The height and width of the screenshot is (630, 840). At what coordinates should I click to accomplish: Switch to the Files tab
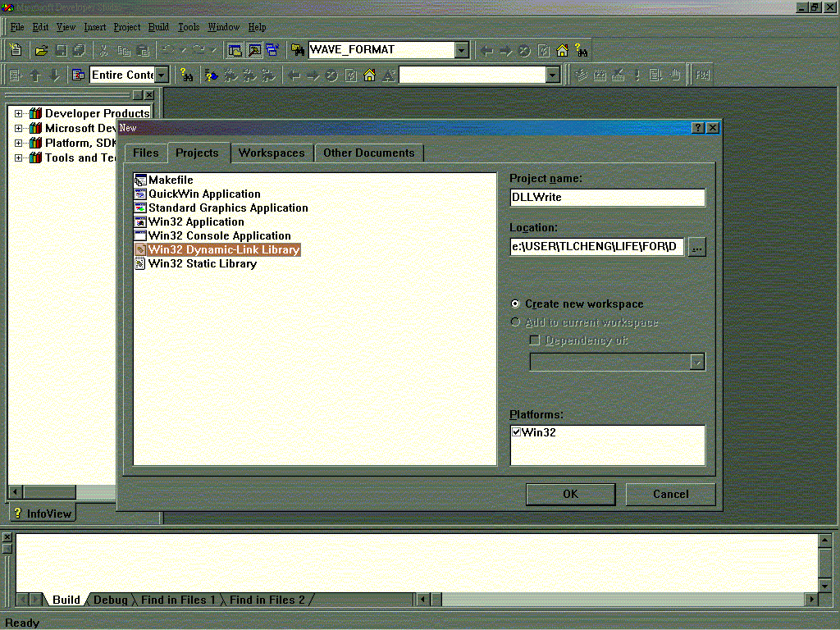[x=146, y=153]
